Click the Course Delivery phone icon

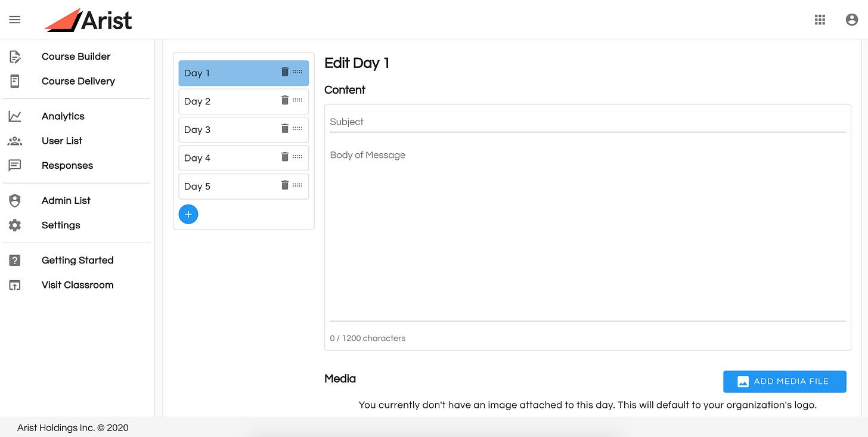coord(15,81)
